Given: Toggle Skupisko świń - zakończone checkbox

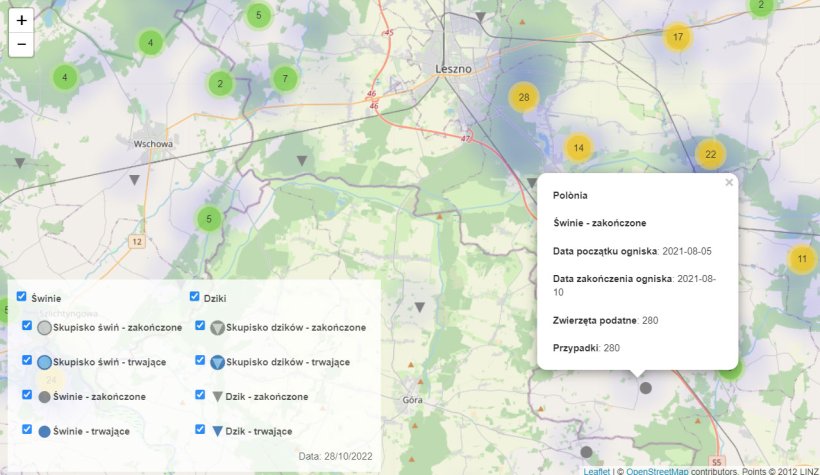Looking at the screenshot, I should tap(27, 326).
